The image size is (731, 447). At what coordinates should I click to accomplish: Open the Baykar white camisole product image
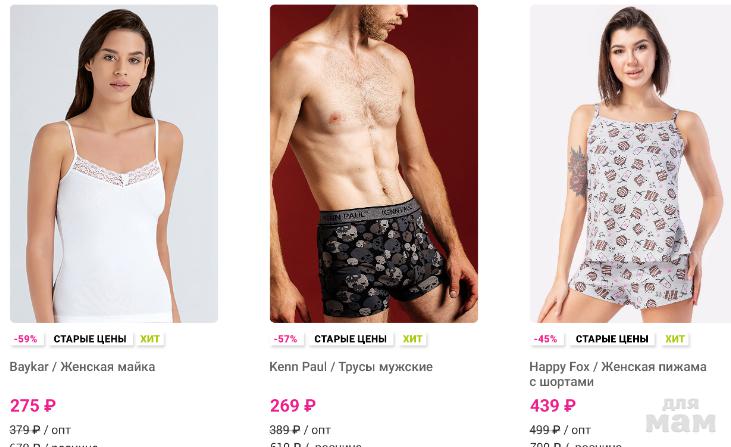[x=114, y=164]
